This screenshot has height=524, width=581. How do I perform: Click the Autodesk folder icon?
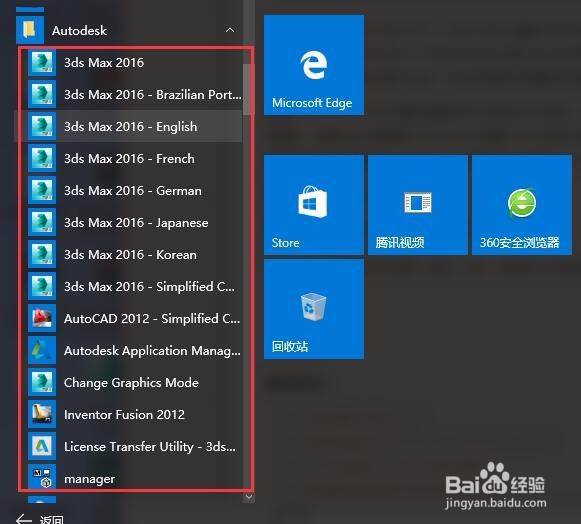30,30
